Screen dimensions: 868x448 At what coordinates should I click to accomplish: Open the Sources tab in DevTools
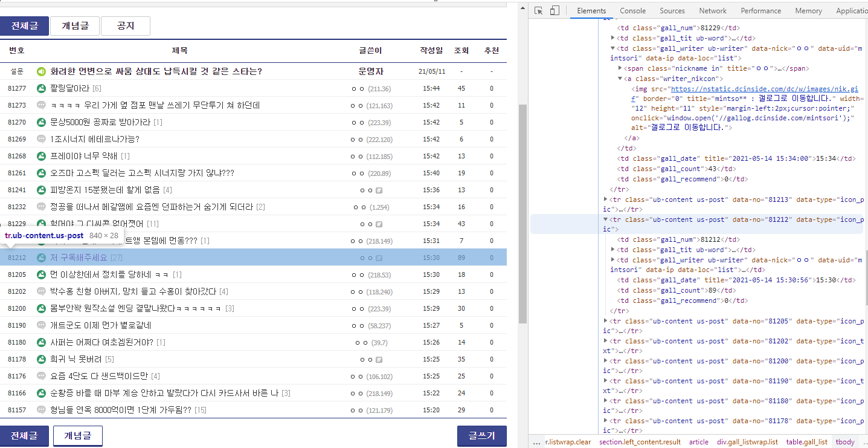[x=672, y=11]
